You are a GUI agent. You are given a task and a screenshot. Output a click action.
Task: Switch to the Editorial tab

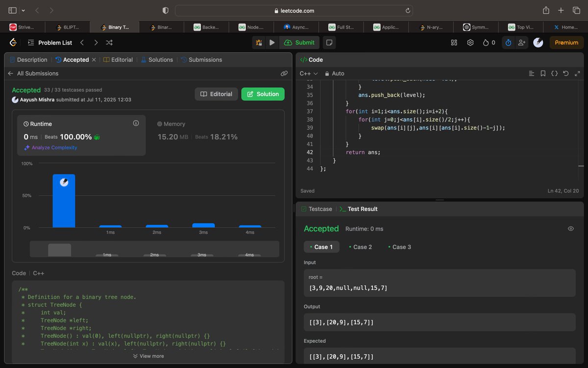click(118, 60)
